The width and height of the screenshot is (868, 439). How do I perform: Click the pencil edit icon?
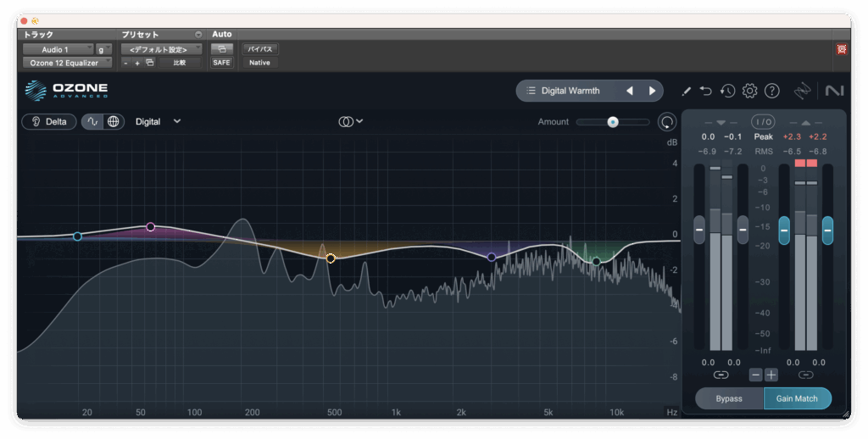click(x=687, y=91)
